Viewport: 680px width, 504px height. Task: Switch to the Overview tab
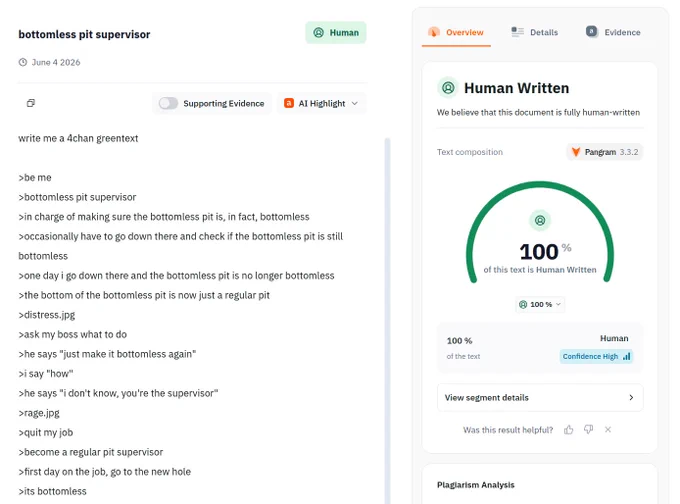(x=456, y=33)
